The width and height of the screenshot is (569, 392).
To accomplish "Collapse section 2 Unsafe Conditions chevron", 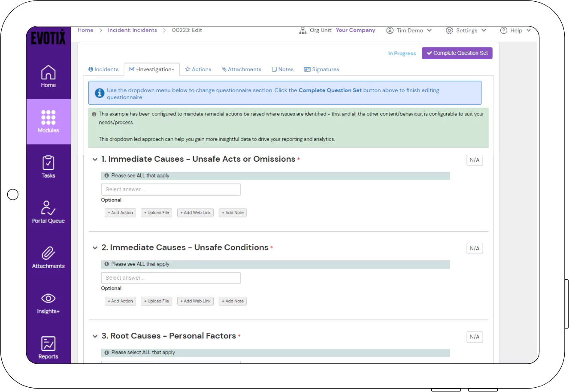I will coord(95,248).
